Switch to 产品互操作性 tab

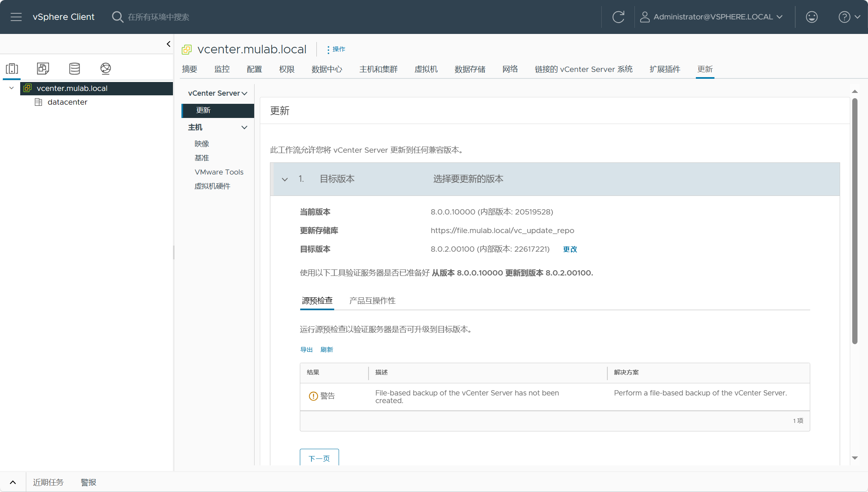(x=372, y=301)
